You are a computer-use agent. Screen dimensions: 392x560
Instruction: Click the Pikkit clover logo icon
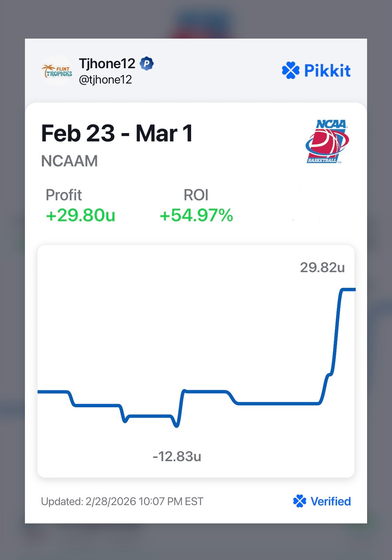pos(291,71)
